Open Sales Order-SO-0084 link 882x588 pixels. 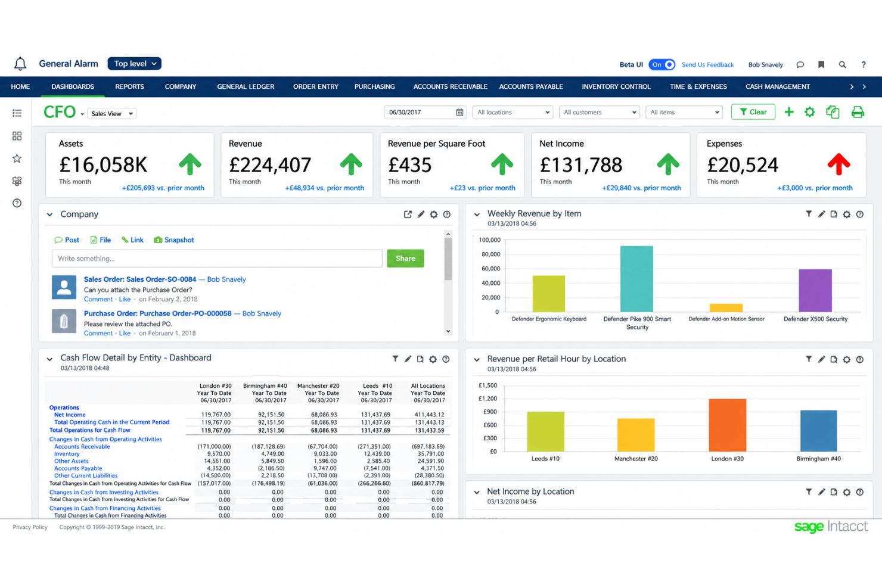click(x=140, y=279)
